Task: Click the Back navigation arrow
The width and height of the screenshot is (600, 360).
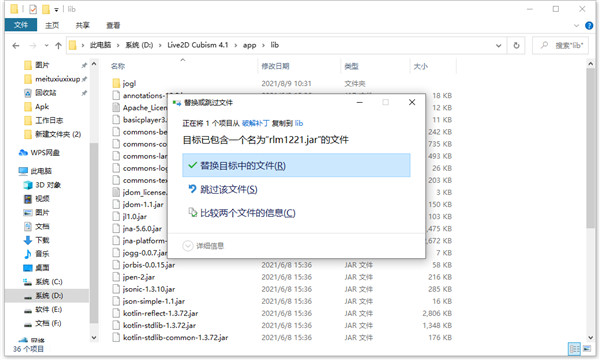Action: pos(16,46)
